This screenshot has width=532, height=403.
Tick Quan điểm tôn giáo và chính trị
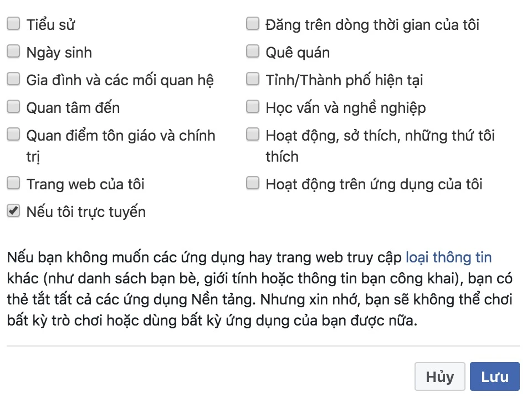(13, 135)
